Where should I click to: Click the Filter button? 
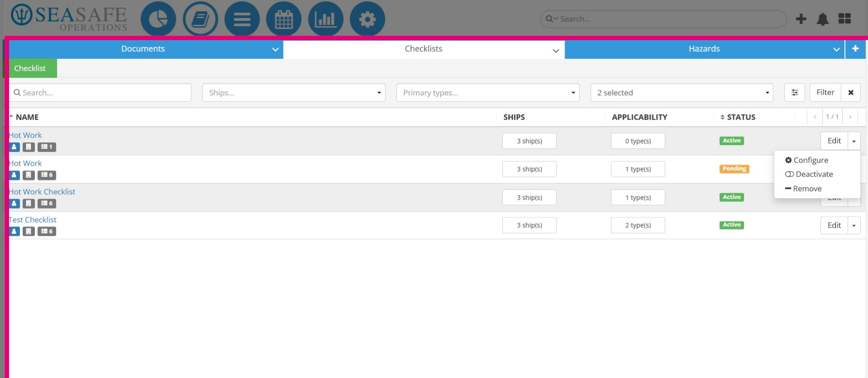click(825, 93)
